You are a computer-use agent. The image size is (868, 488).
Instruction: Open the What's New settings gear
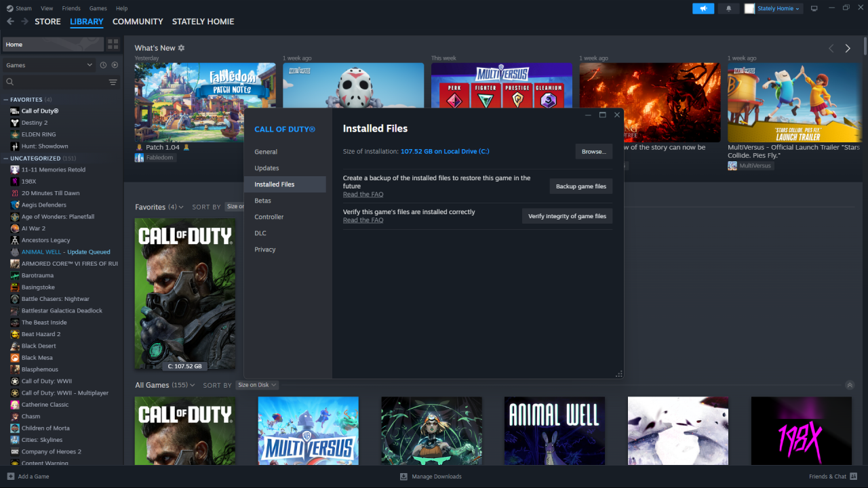[181, 48]
